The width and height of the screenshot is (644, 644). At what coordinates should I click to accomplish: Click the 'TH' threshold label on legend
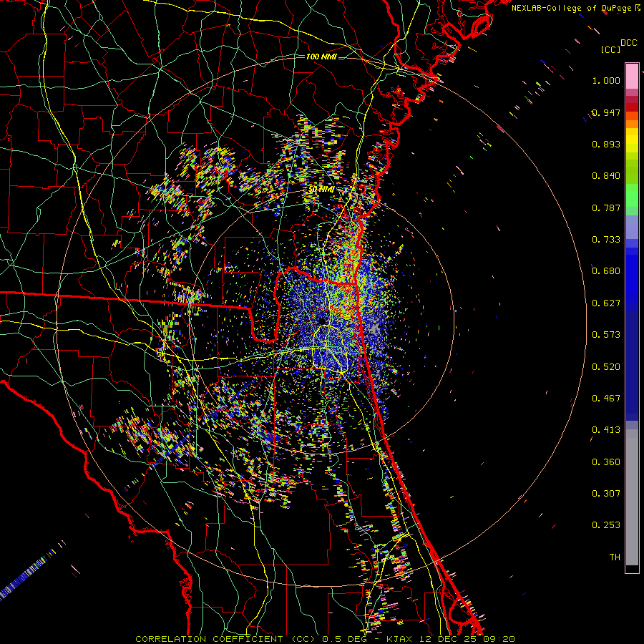point(615,557)
